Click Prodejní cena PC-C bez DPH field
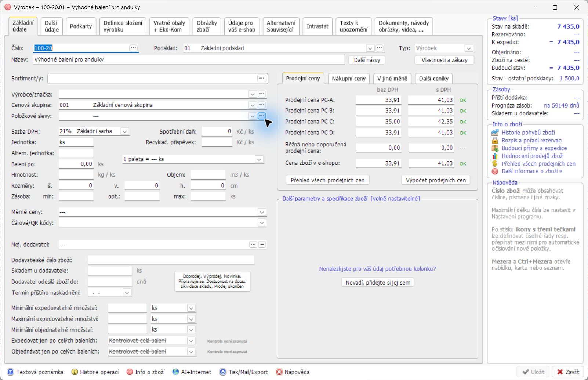Viewport: 588px width, 380px height. coord(378,122)
